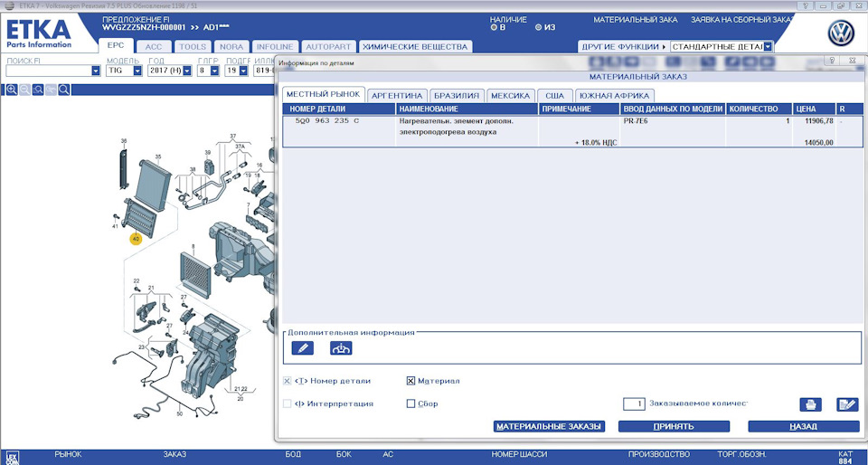Viewport: 868px width, 465px height.
Task: Click the ETKA Parts Information logo
Action: 39,33
